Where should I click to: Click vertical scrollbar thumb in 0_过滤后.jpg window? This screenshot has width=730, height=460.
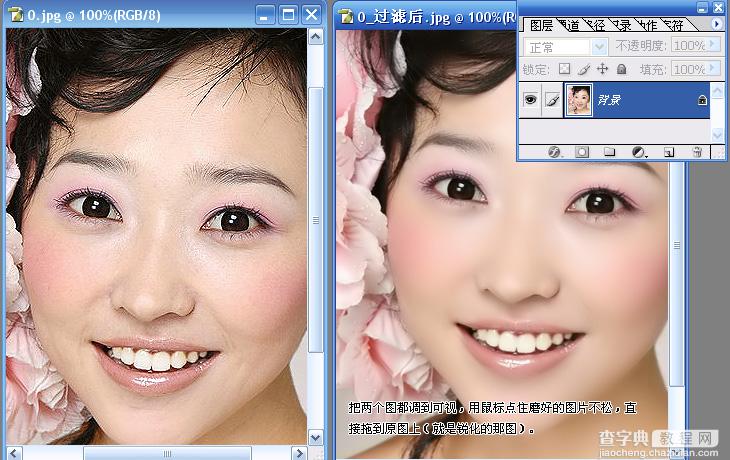coord(677,272)
